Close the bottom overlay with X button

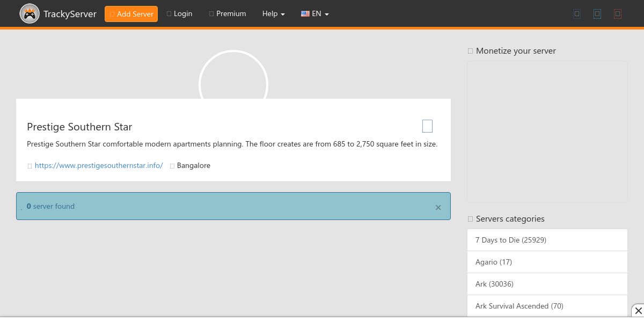[x=638, y=311]
